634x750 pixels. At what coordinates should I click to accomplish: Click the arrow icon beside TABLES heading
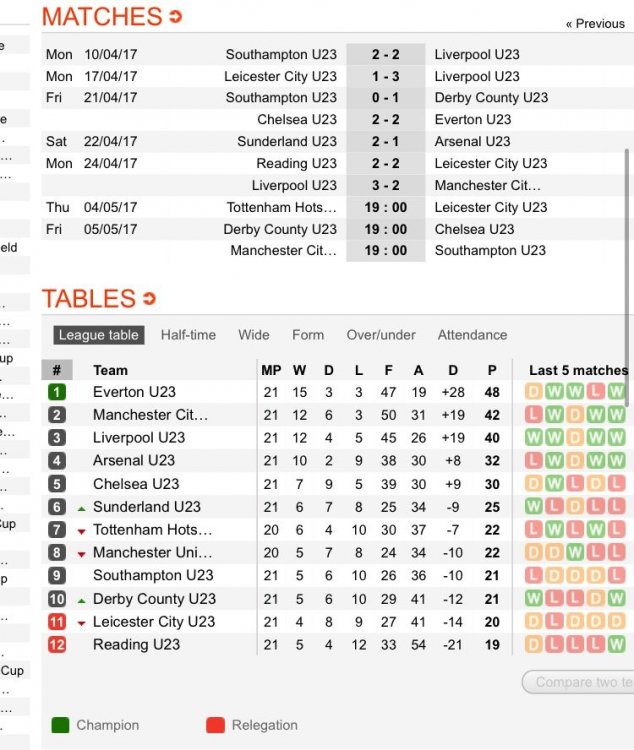[x=149, y=299]
